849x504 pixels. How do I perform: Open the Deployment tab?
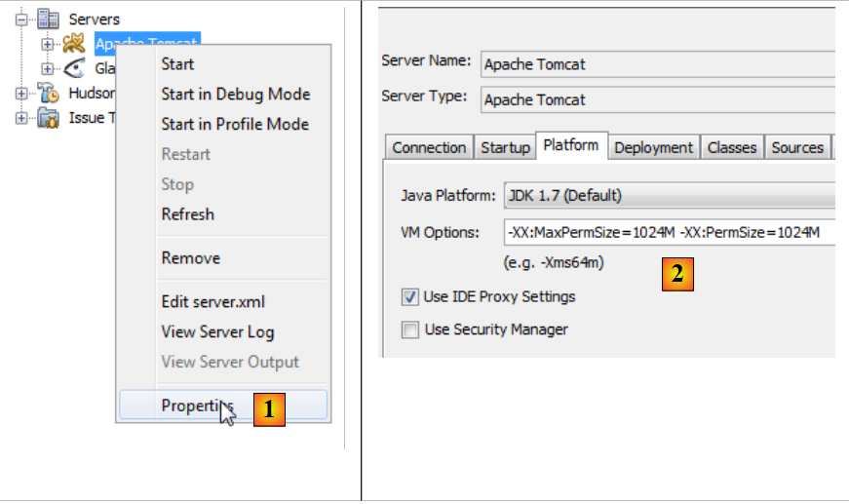tap(653, 147)
